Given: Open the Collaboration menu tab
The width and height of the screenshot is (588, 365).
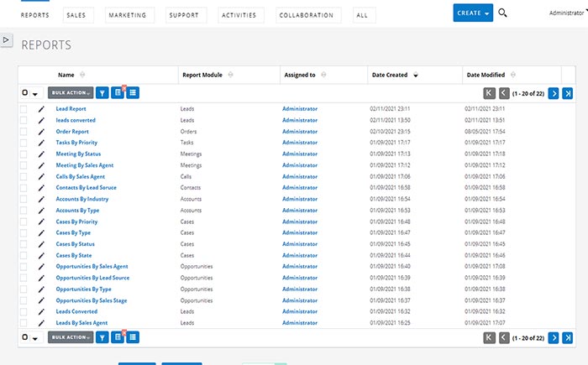Looking at the screenshot, I should tap(307, 15).
